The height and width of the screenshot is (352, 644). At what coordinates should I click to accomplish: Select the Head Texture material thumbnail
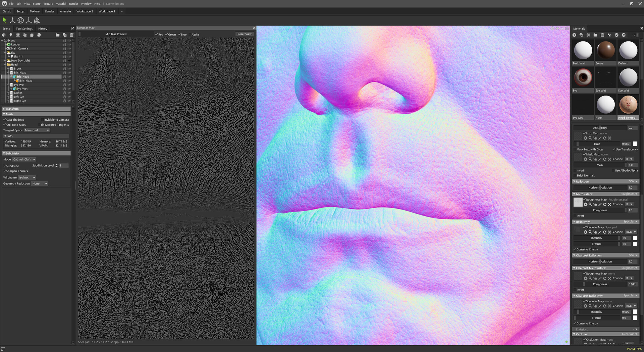628,105
